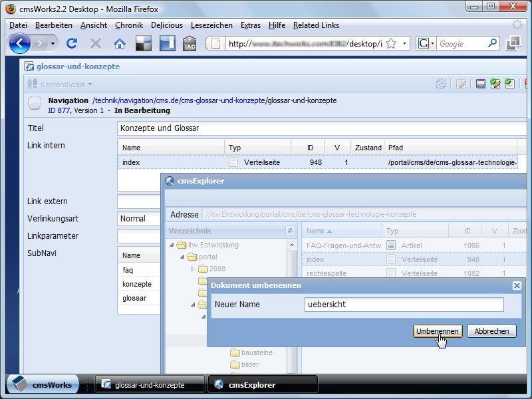
Task: Click the Google search input field
Action: pos(462,43)
